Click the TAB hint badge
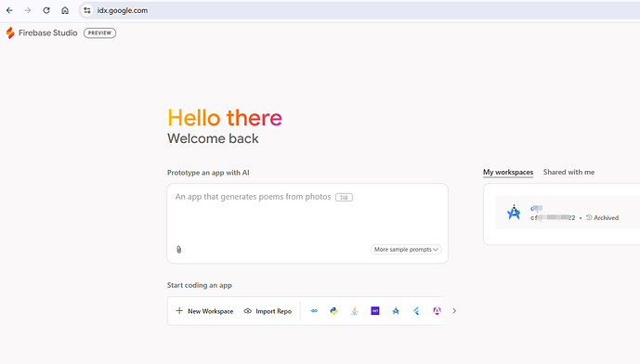Image resolution: width=640 pixels, height=364 pixels. point(344,198)
